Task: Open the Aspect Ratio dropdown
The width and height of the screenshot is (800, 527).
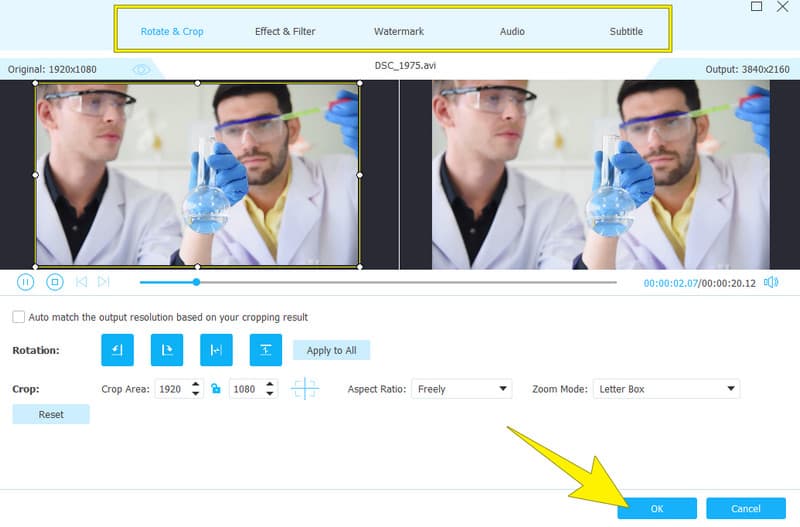Action: 461,389
